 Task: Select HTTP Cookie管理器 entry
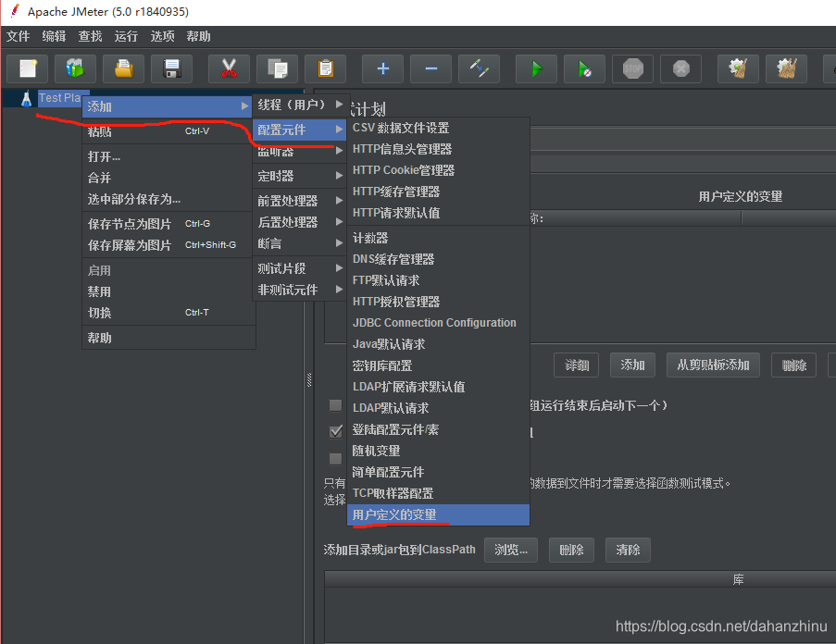pos(438,170)
